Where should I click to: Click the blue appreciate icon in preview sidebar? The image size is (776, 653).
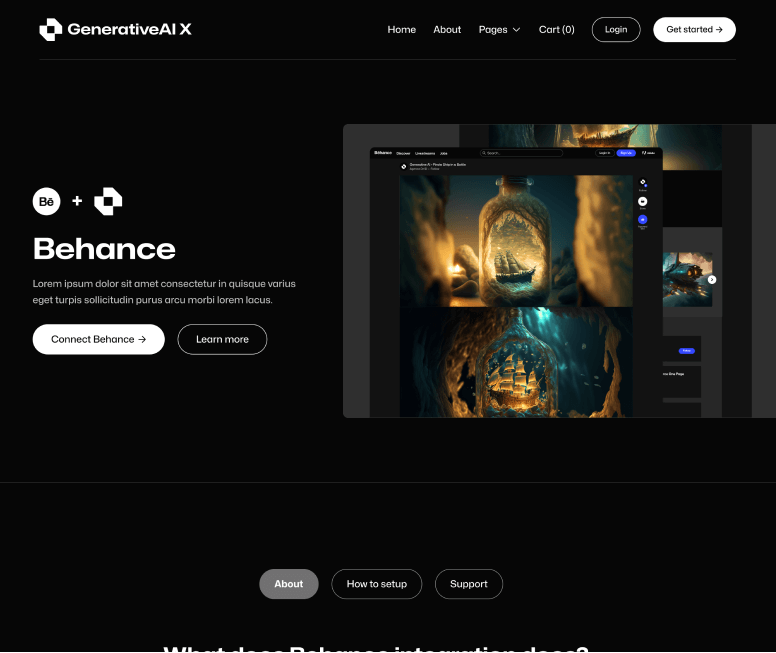coord(642,219)
